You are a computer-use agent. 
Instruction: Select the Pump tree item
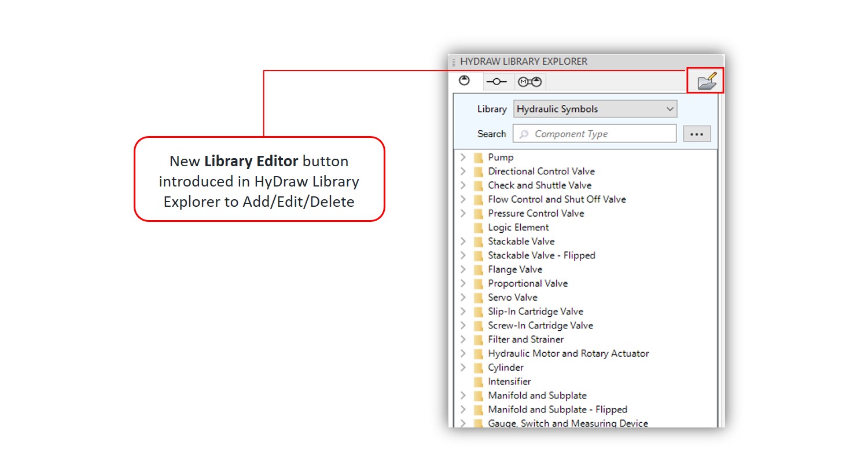501,157
